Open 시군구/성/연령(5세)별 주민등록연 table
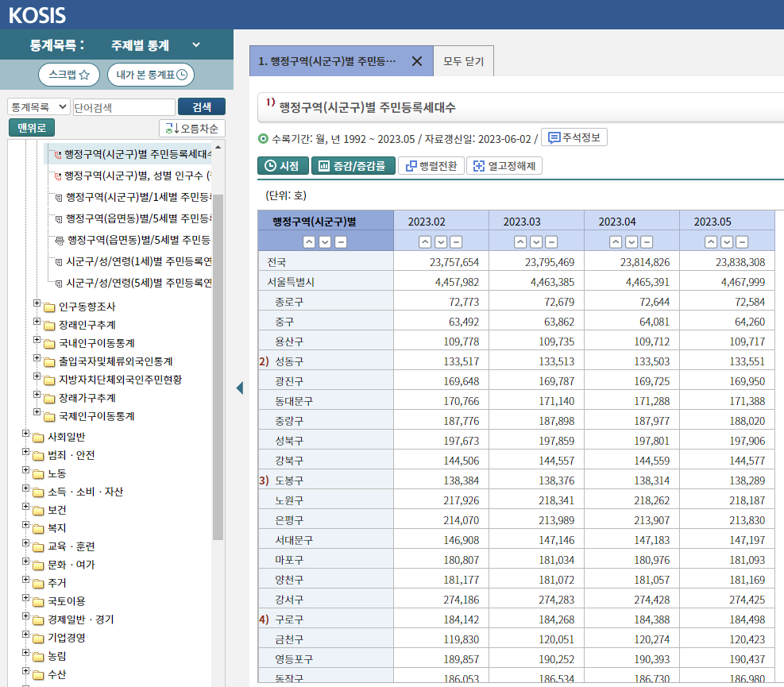This screenshot has width=784, height=687. [x=138, y=283]
